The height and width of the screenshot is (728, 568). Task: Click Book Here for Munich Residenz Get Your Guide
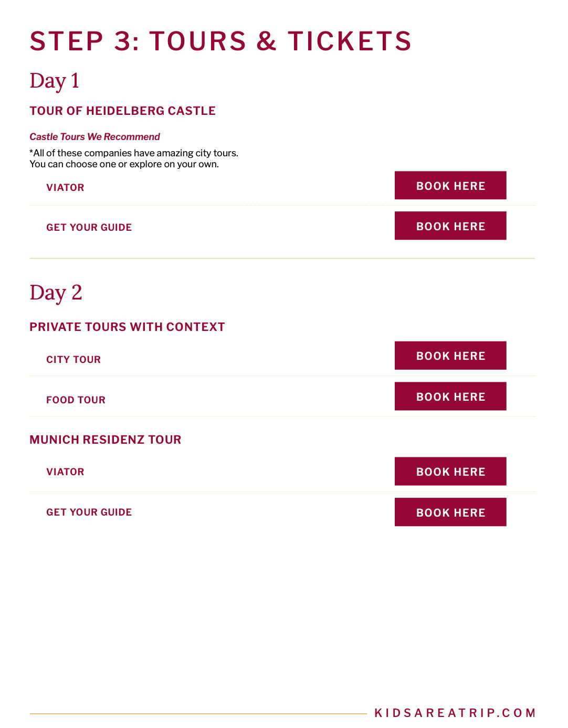pos(450,512)
